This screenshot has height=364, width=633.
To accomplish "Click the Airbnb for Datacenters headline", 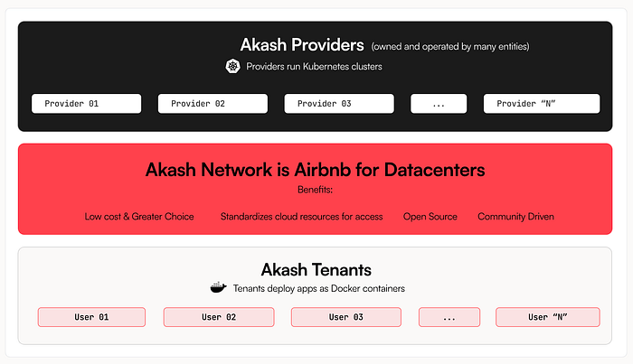I will (x=316, y=169).
